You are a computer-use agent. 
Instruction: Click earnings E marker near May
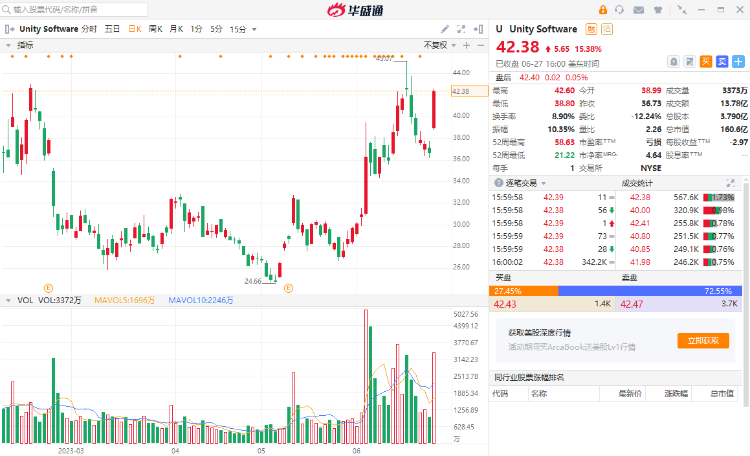[288, 288]
